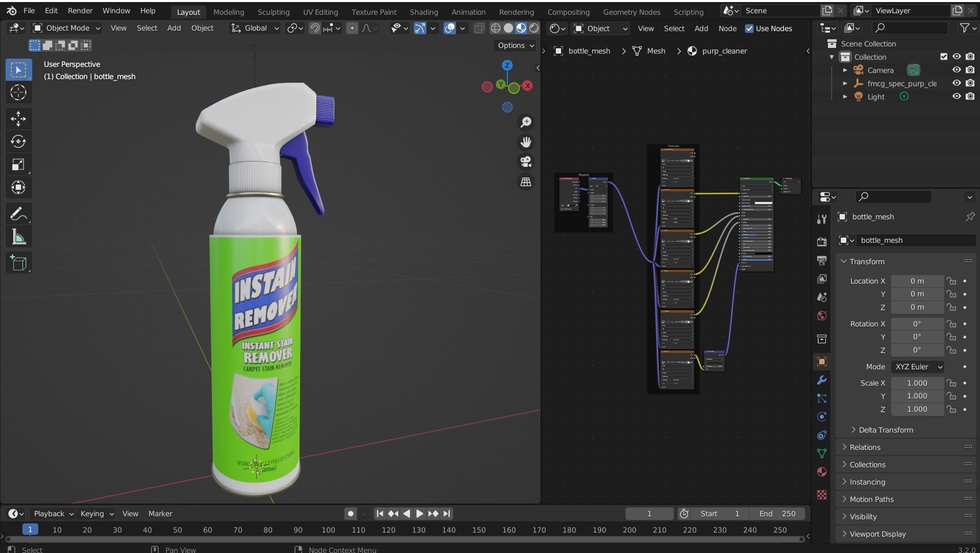Exclude Collection with its checkbox
Viewport: 980px width, 553px height.
pyautogui.click(x=944, y=57)
